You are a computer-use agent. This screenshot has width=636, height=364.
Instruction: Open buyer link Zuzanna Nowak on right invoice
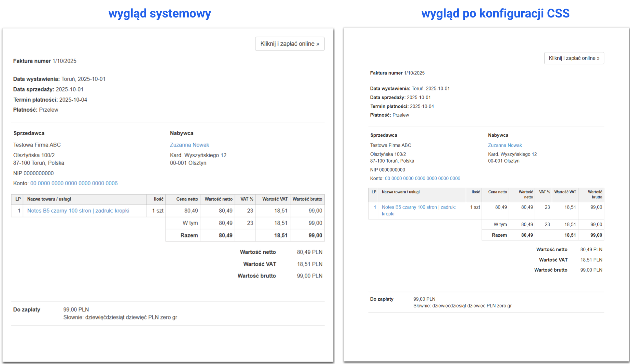504,145
